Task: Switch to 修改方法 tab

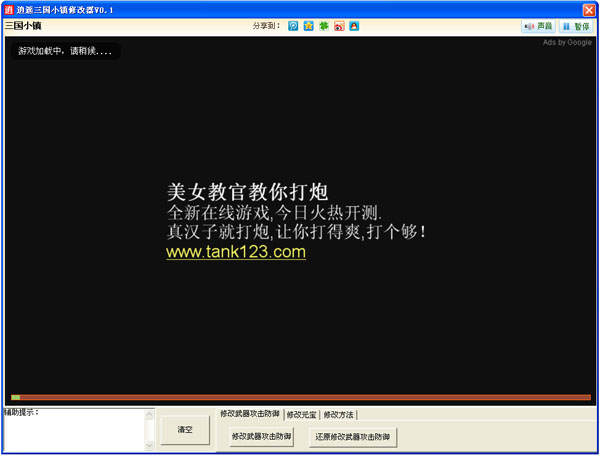Action: [x=338, y=414]
